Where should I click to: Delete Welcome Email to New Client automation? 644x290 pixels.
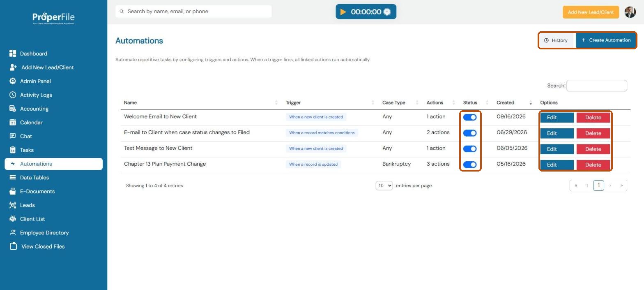point(593,117)
